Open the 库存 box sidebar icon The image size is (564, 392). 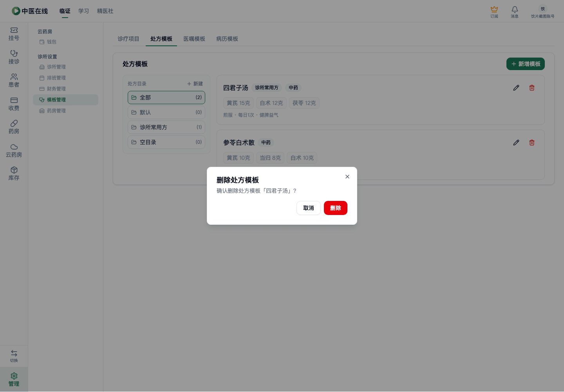tap(14, 174)
